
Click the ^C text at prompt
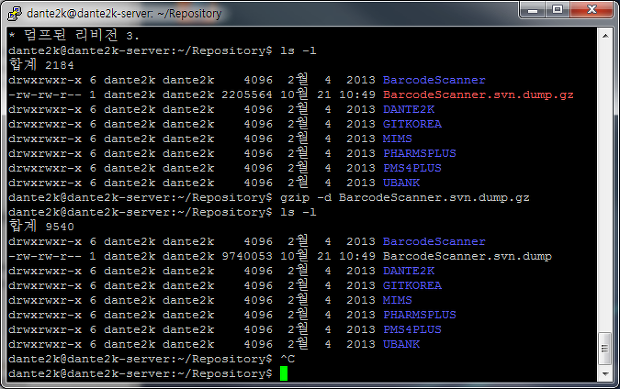click(287, 359)
